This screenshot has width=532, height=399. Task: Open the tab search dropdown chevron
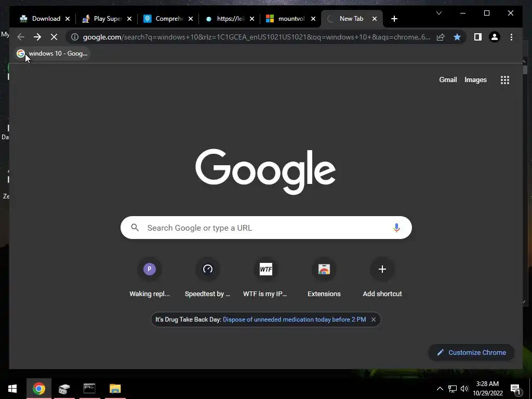click(x=439, y=13)
